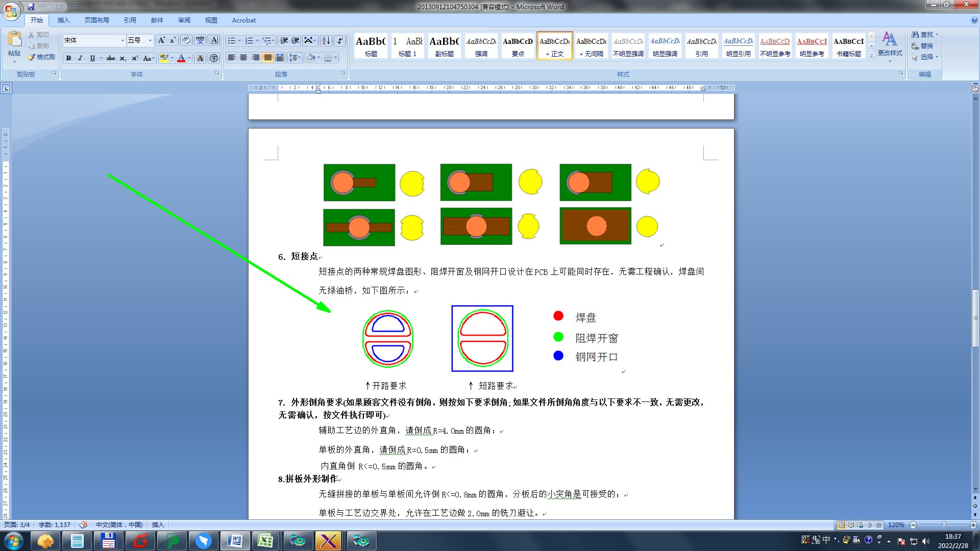Click the increase indent icon

coord(296,41)
